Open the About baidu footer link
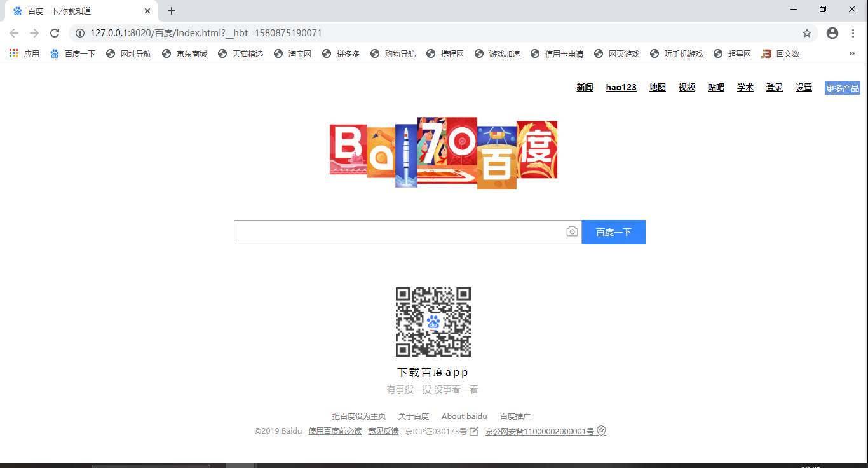868x468 pixels. [465, 416]
